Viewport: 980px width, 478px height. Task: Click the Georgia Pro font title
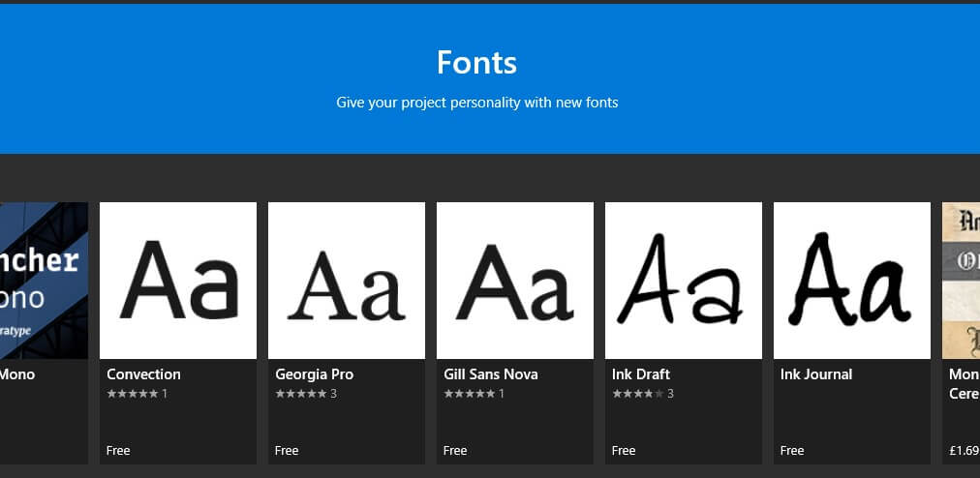click(x=315, y=374)
